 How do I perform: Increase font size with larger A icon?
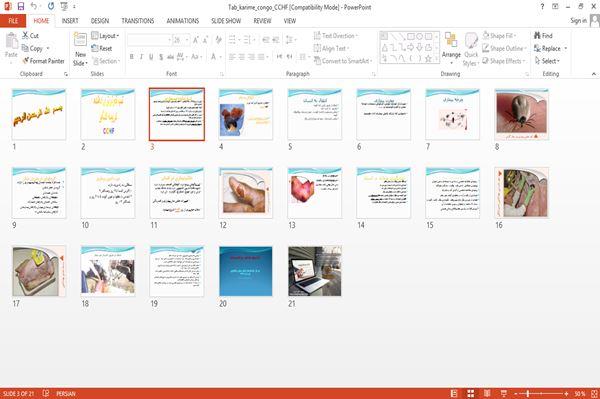tap(196, 39)
